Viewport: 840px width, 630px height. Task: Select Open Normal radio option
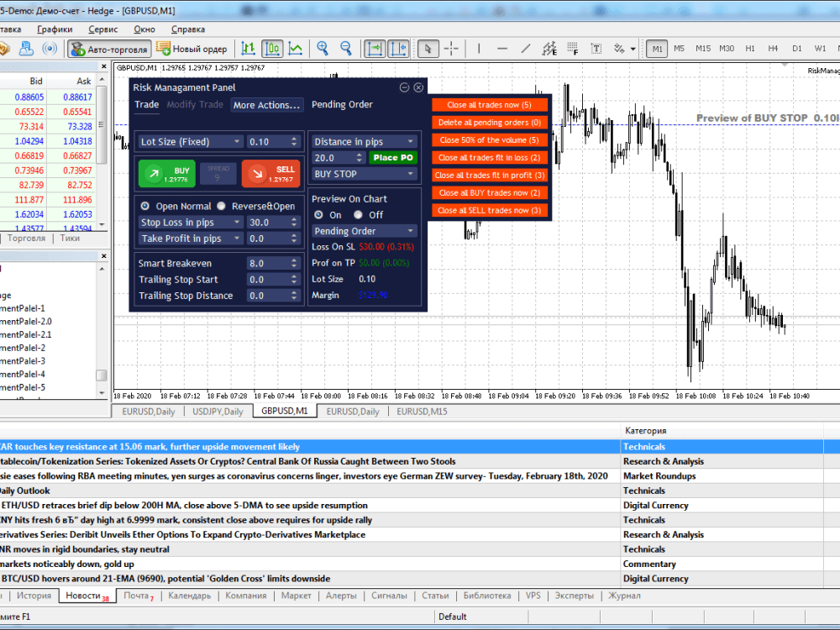coord(145,207)
